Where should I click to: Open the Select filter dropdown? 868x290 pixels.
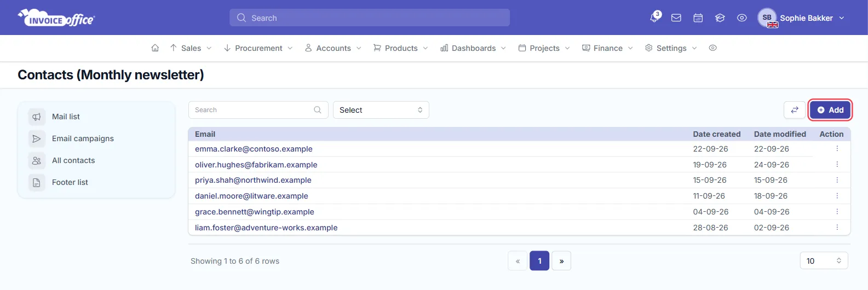pos(381,110)
